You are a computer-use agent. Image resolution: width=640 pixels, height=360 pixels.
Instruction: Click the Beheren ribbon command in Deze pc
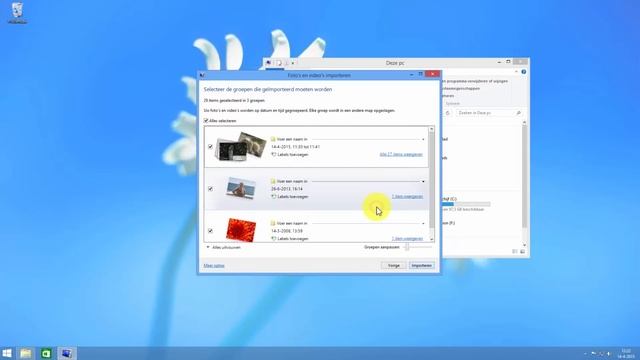tap(448, 96)
